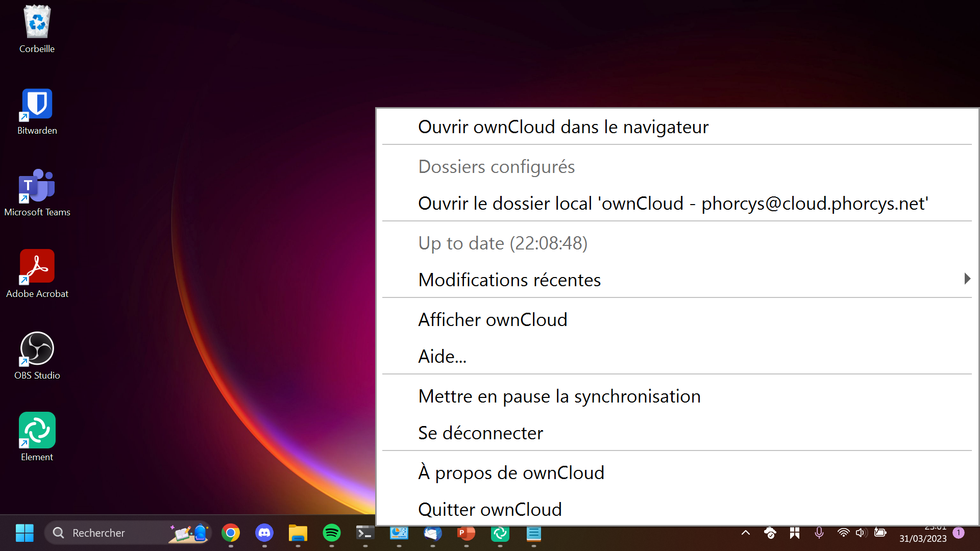Click the Rechercher search box
This screenshot has width=980, height=551.
pos(128,533)
